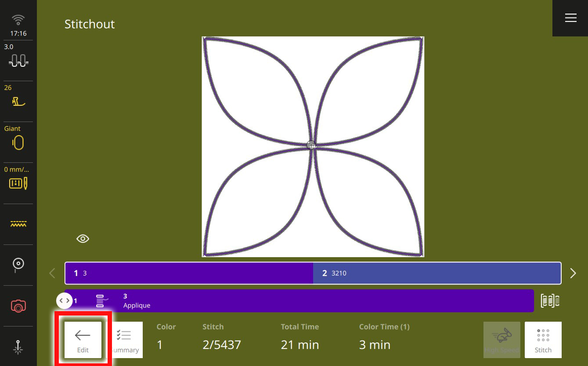Open needle laser pointer option

pos(18,347)
